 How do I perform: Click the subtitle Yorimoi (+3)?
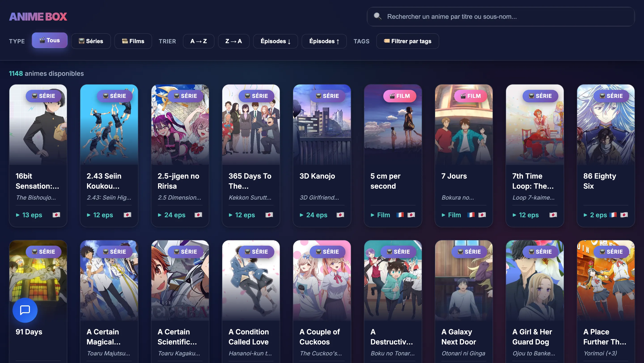click(600, 353)
